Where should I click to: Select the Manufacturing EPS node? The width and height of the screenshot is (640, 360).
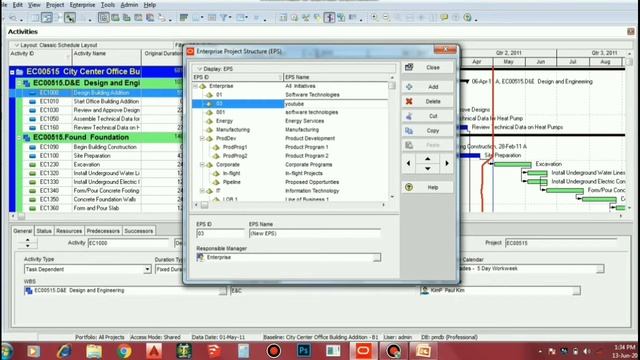coord(290,130)
